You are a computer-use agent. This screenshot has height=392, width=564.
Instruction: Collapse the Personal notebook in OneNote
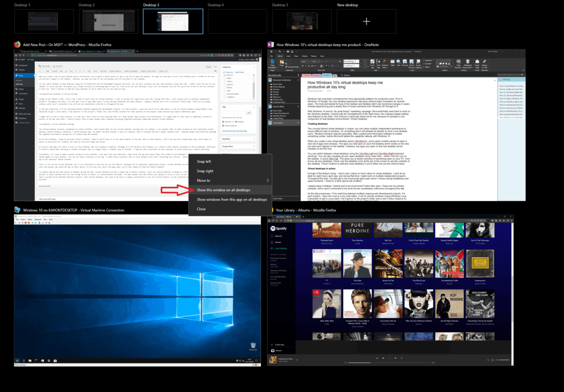[298, 80]
